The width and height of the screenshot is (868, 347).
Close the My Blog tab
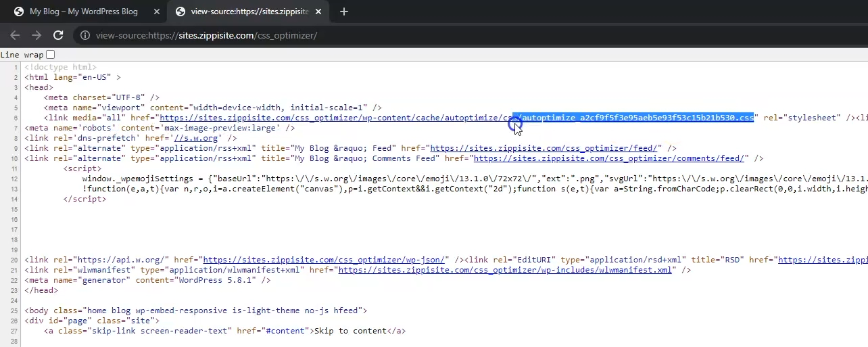[156, 11]
